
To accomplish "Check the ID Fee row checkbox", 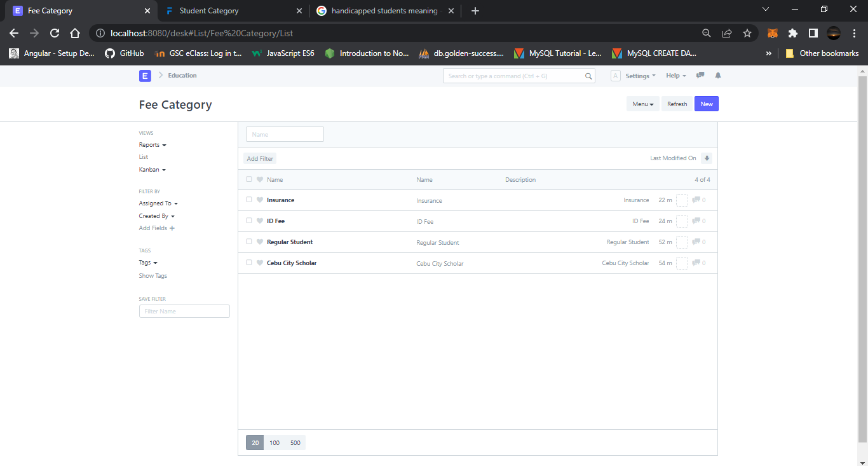I will click(249, 221).
